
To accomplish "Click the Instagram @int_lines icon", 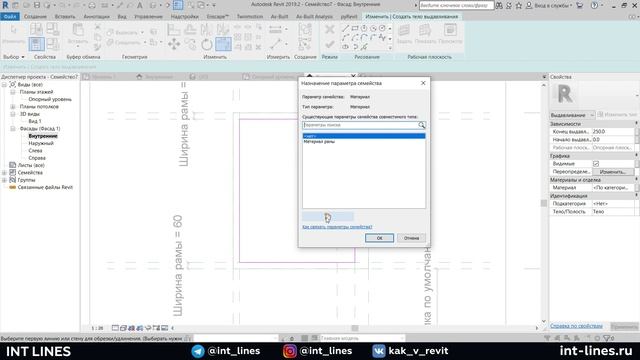I will coord(290,351).
